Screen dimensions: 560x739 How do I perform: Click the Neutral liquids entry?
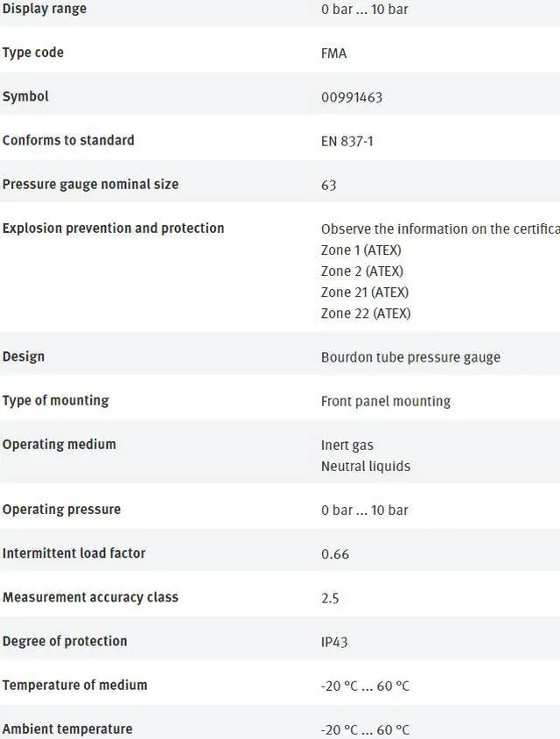[x=365, y=466]
